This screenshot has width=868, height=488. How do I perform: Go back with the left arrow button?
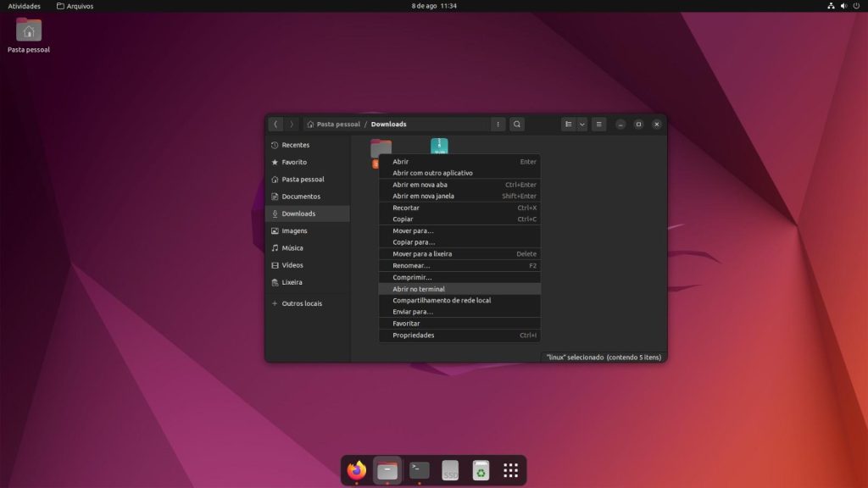[x=275, y=124]
